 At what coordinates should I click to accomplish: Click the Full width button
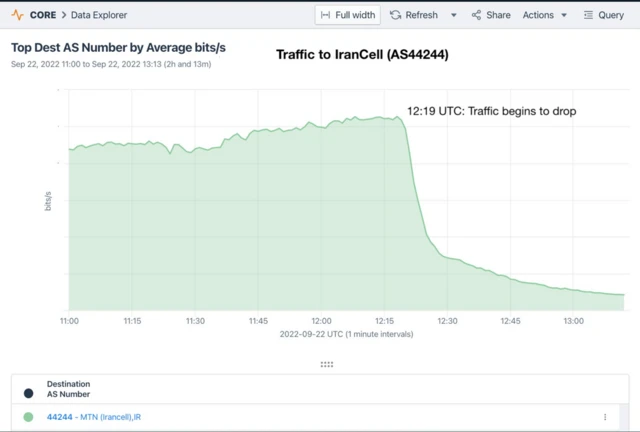(347, 15)
